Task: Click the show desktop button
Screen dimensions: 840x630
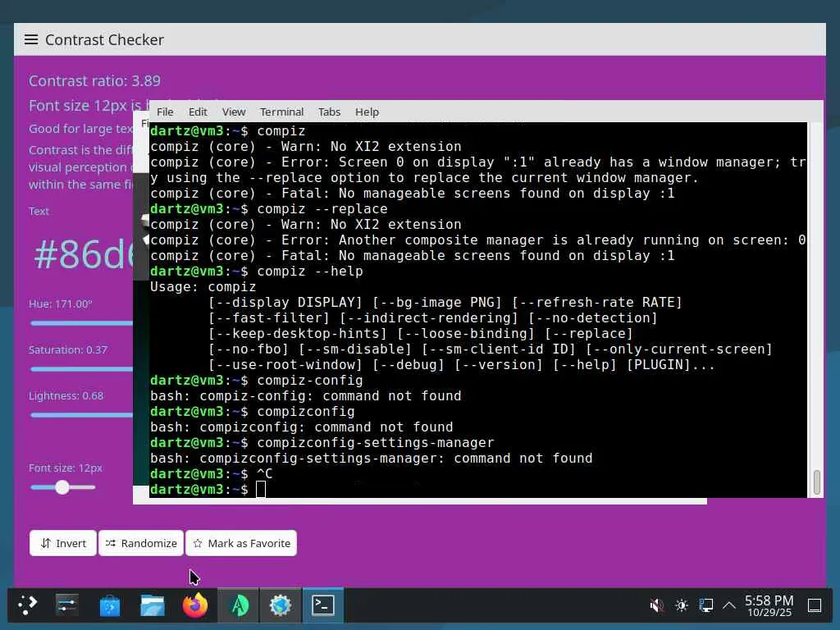Action: (x=815, y=605)
